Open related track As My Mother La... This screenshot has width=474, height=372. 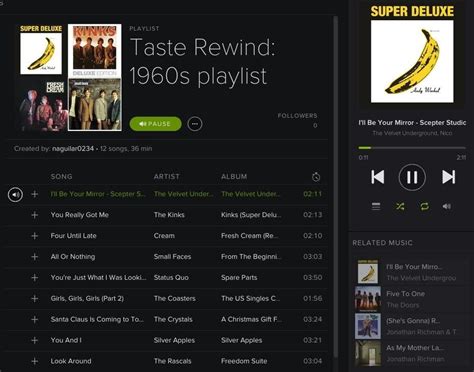click(x=415, y=348)
